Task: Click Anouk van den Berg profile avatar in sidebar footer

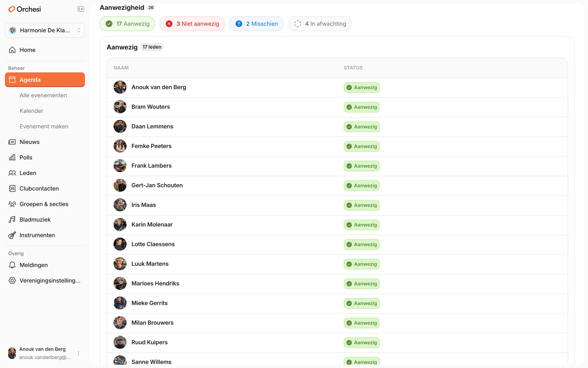Action: coord(12,353)
